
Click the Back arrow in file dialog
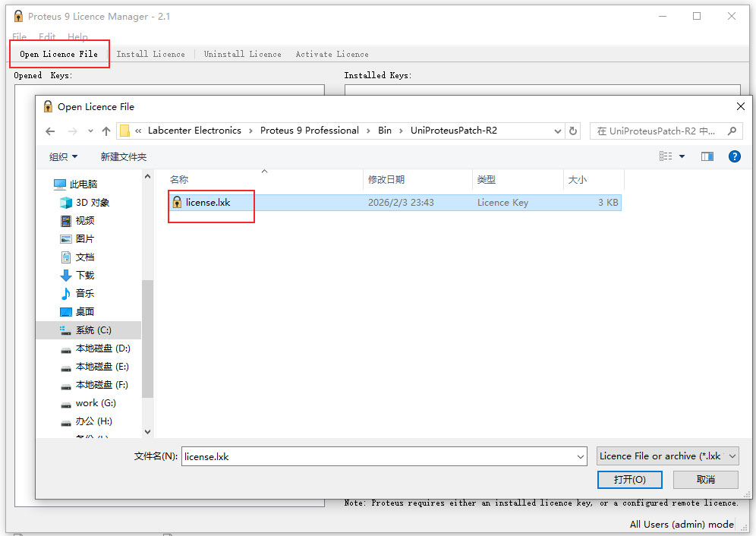point(50,131)
